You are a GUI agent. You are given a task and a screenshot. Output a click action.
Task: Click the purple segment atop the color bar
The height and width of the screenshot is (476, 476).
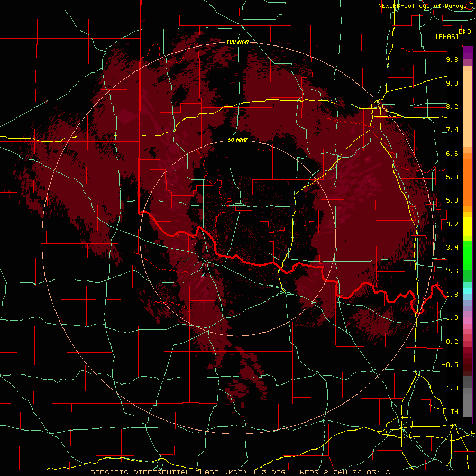pyautogui.click(x=467, y=53)
